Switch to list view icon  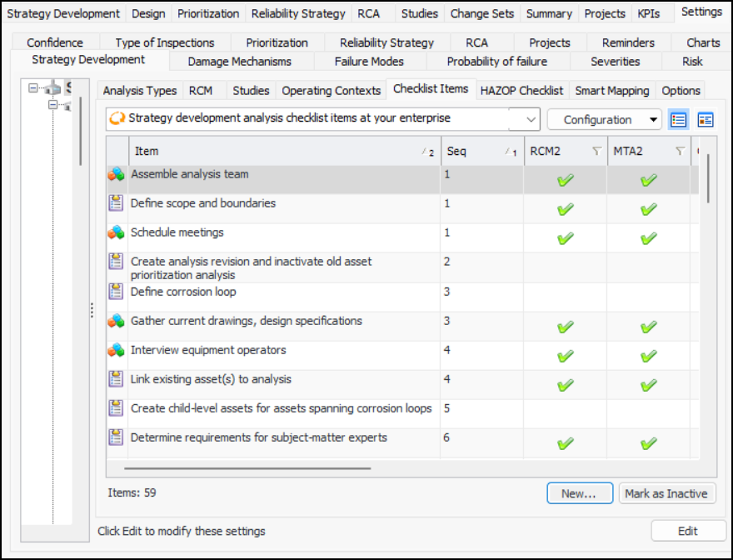[x=679, y=120]
